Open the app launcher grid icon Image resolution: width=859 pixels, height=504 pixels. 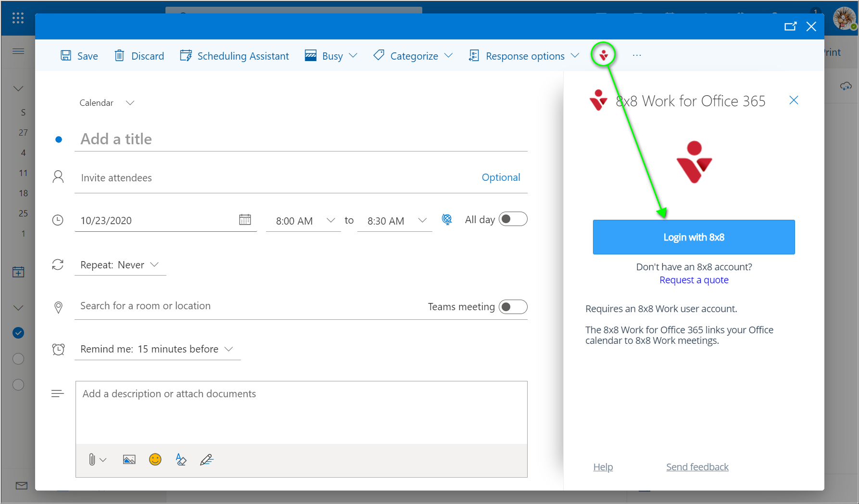(18, 18)
